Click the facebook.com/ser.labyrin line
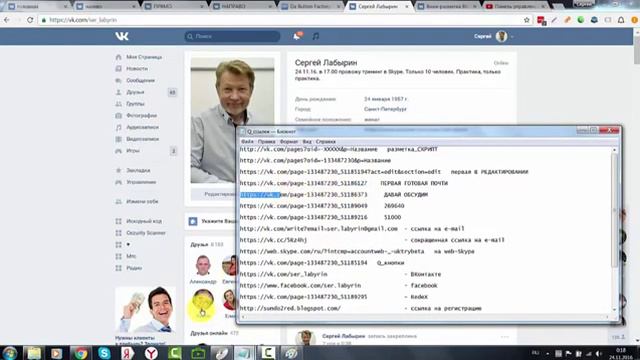This screenshot has height=360, width=640. pos(338,286)
